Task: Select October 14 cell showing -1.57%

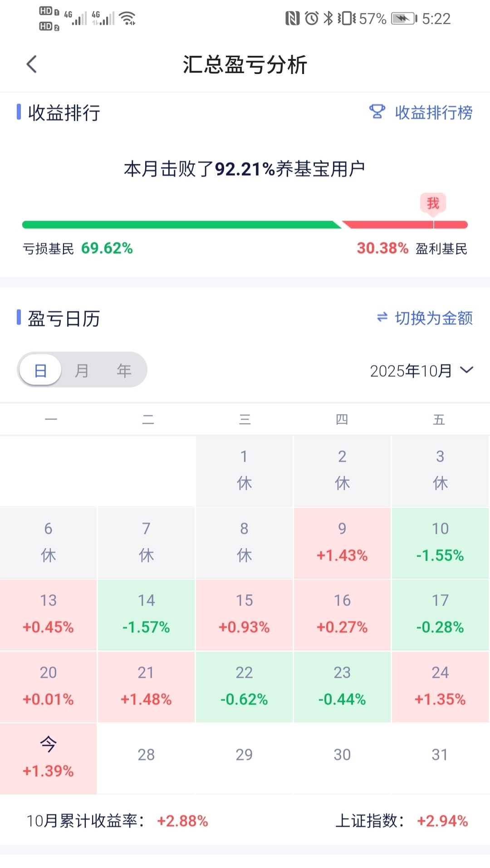Action: tap(146, 614)
